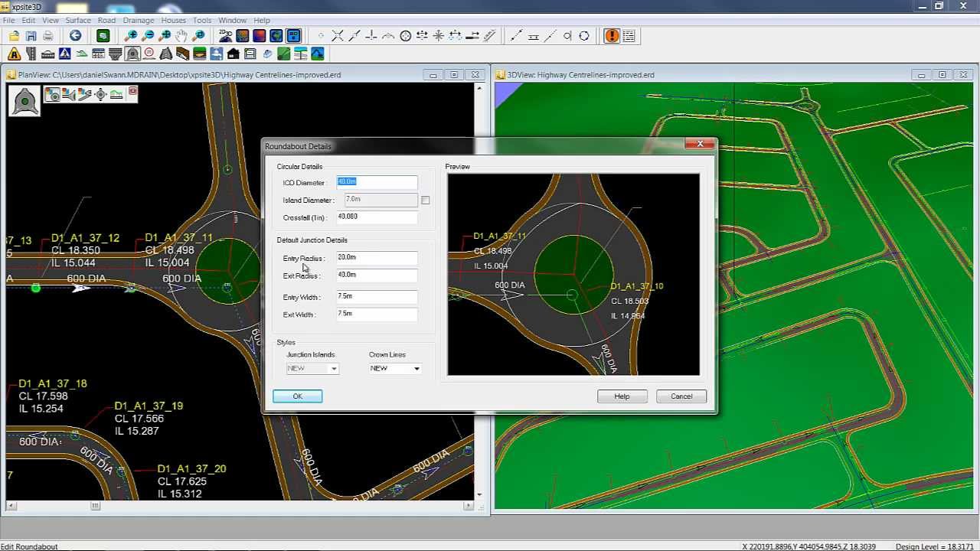980x551 pixels.
Task: Click the Help button in dialog
Action: click(622, 396)
